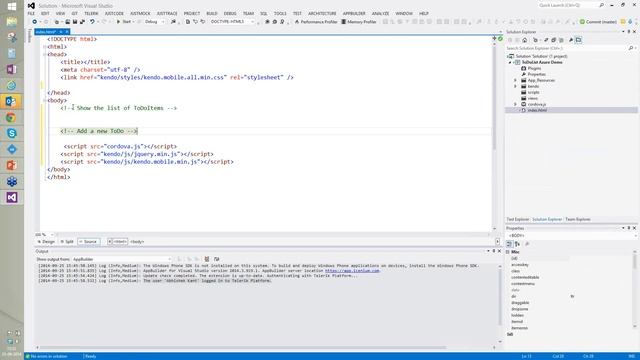Click the Undo arrow in toolbar

coord(92,22)
